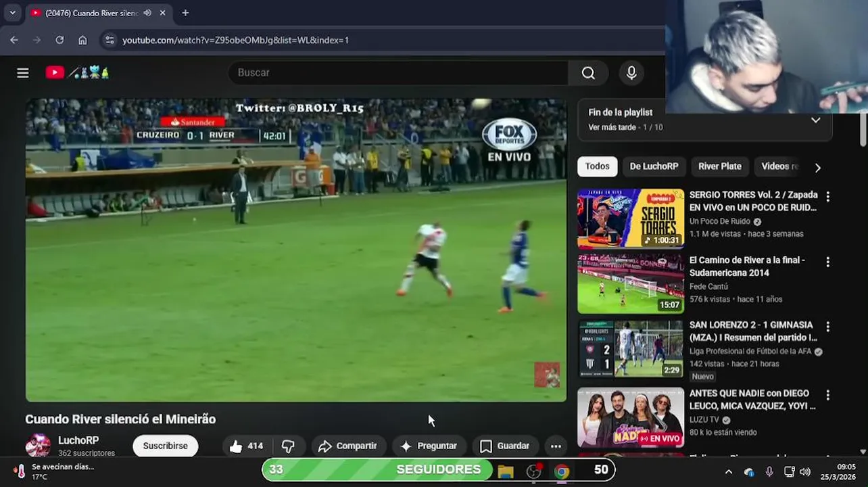Open more actions ellipsis under the video

(556, 446)
